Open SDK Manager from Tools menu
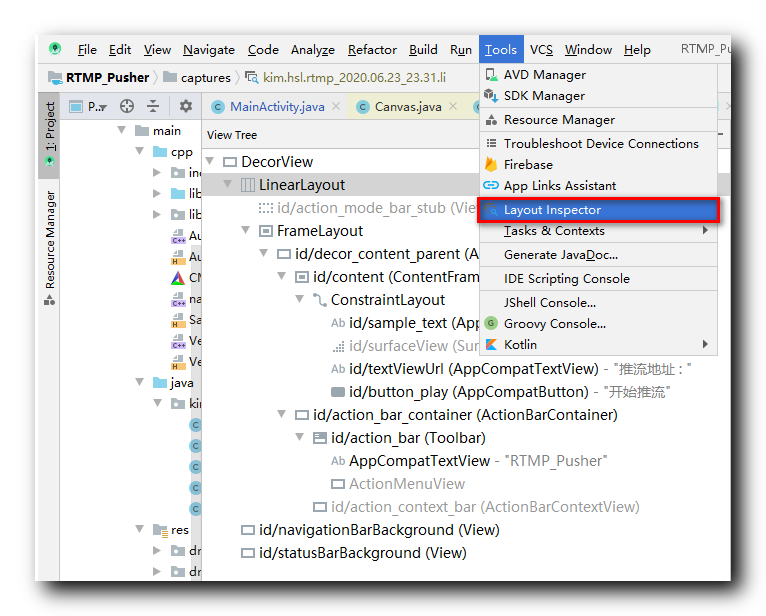This screenshot has width=766, height=616. 598,96
